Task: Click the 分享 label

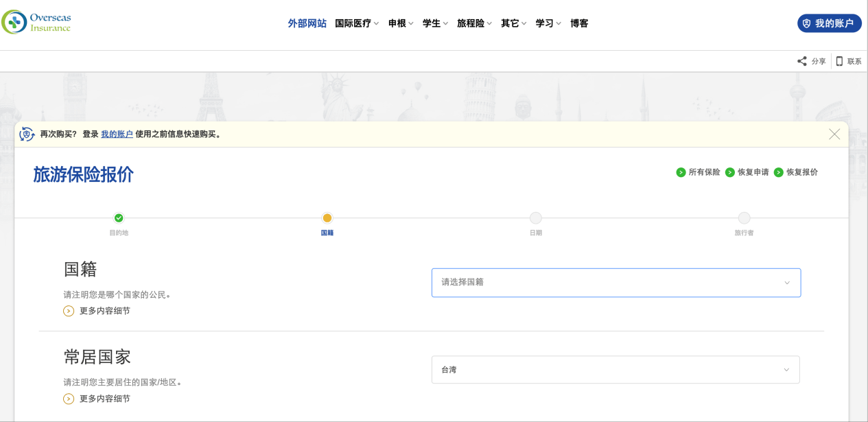Action: click(x=819, y=61)
